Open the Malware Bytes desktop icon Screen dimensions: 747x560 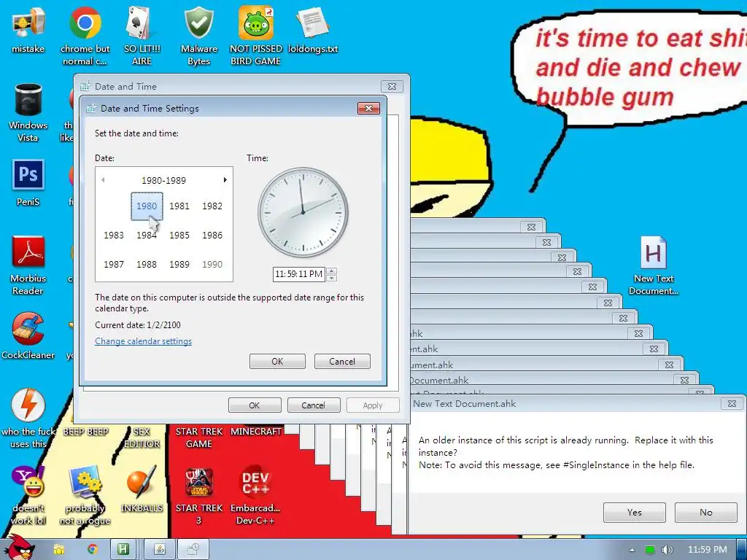click(198, 36)
